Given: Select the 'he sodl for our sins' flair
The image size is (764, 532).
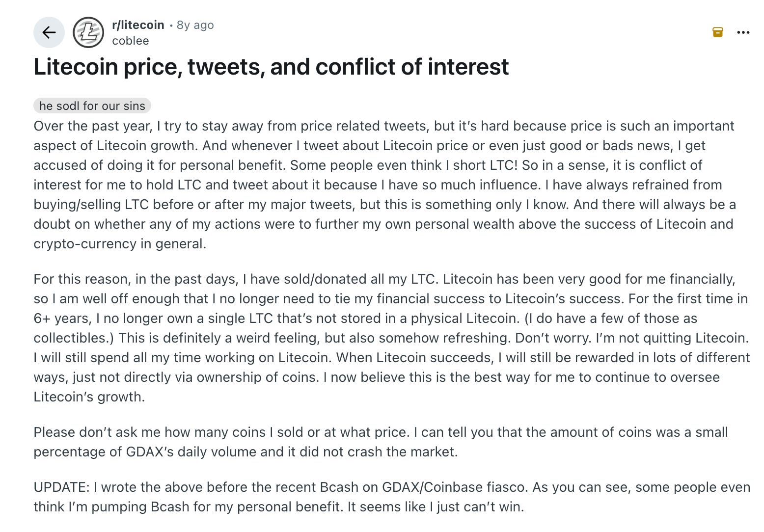Looking at the screenshot, I should (92, 106).
